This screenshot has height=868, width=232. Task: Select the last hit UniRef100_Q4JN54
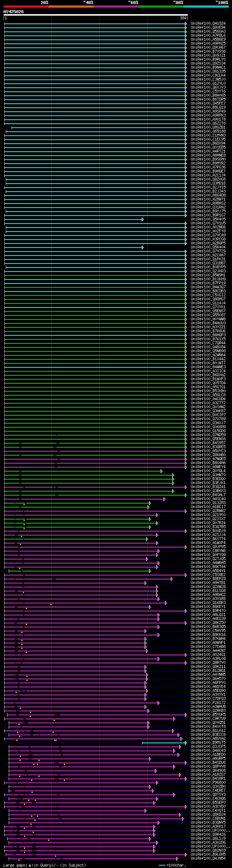pos(208,858)
